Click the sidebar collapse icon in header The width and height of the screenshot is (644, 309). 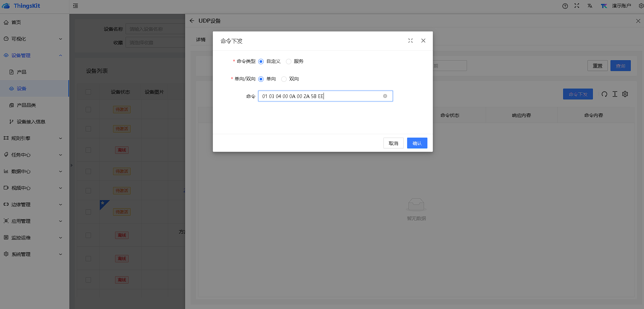pyautogui.click(x=75, y=6)
